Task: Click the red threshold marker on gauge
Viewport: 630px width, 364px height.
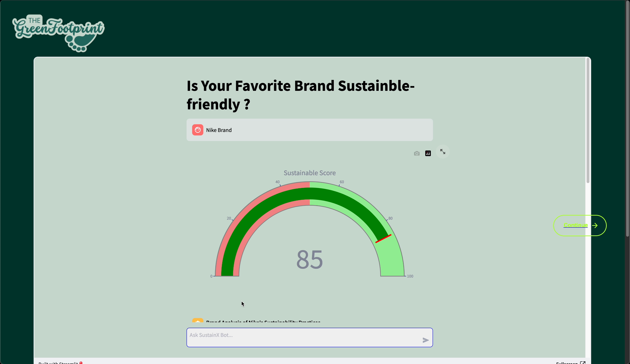Action: point(383,239)
